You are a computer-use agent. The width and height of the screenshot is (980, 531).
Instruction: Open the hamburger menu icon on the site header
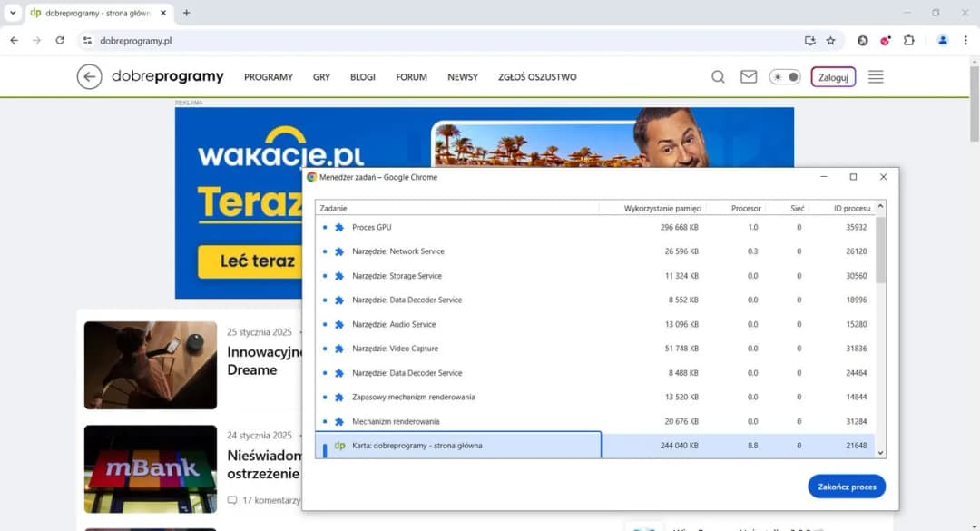875,77
